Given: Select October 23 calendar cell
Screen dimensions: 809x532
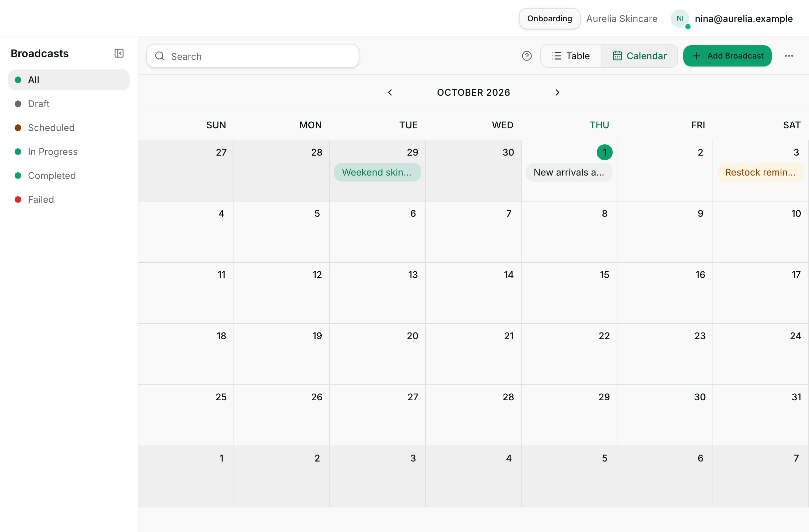Looking at the screenshot, I should (665, 354).
